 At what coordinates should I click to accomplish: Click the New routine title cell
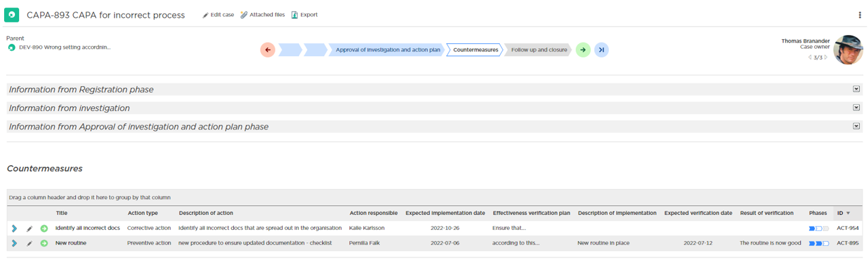[x=71, y=243]
